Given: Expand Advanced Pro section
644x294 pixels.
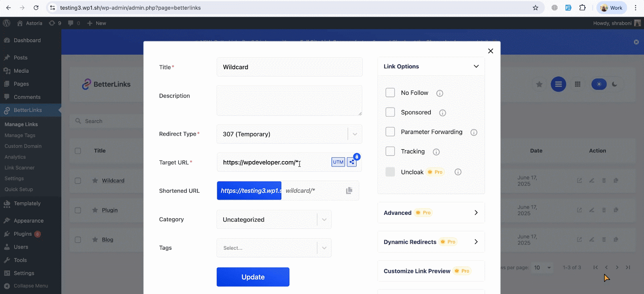Looking at the screenshot, I should [x=431, y=213].
